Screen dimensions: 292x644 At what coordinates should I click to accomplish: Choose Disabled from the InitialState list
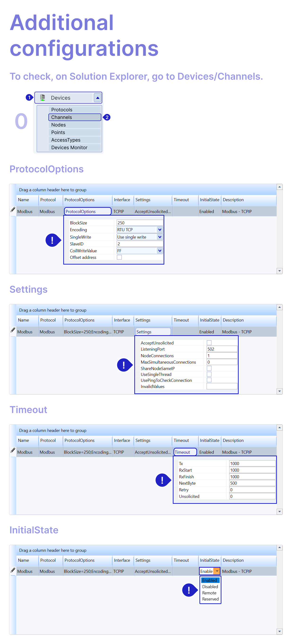(210, 587)
